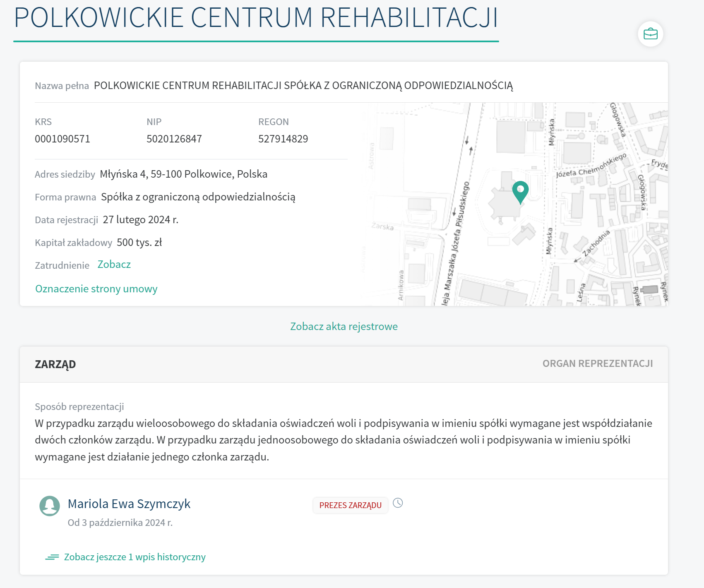Open 'Zobacz akta rejestrowe' link
Image resolution: width=704 pixels, height=588 pixels.
point(344,327)
